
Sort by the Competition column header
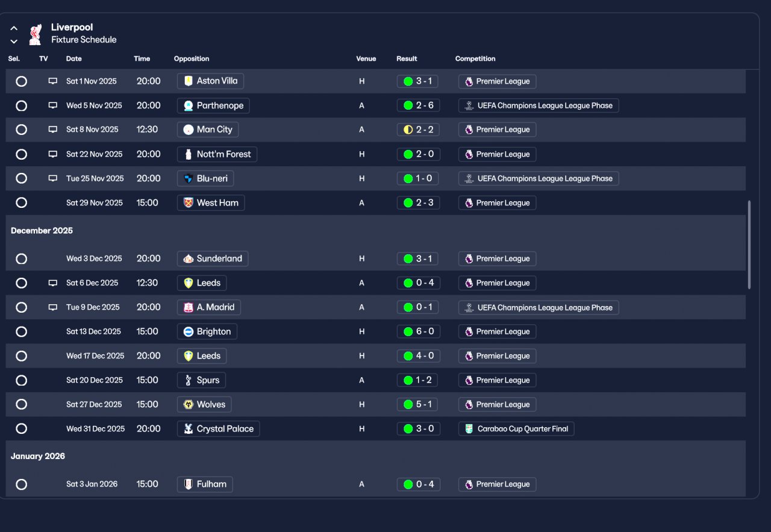[x=475, y=59]
